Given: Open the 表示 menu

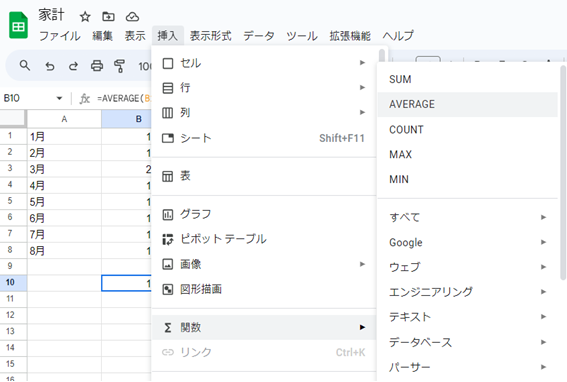Looking at the screenshot, I should (x=135, y=36).
